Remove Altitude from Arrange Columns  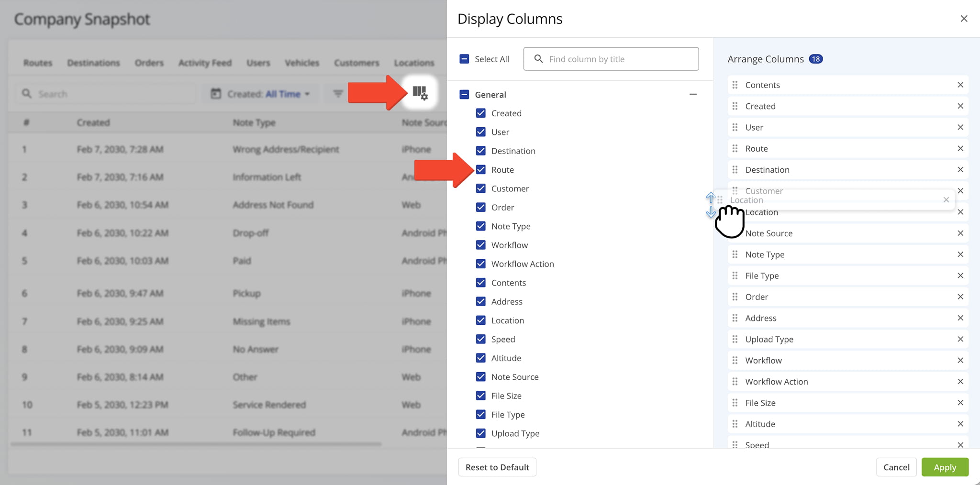pyautogui.click(x=960, y=424)
